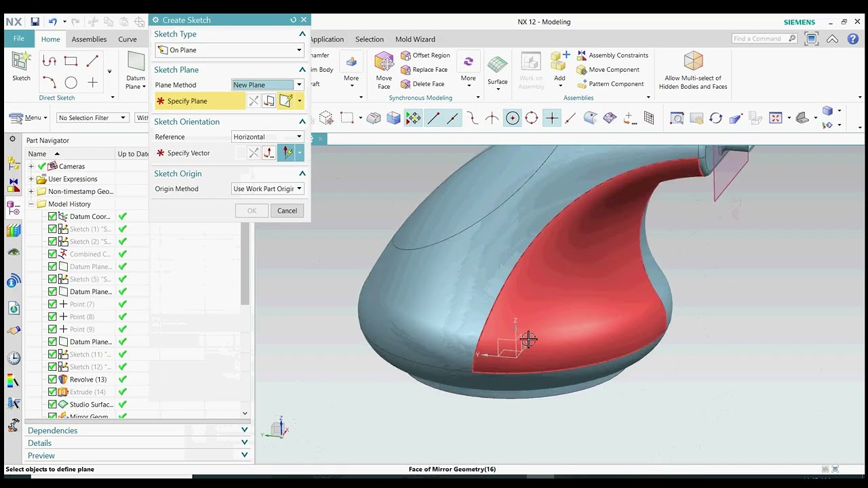Screen dimensions: 868x488
Task: Collapse the Model History tree node
Action: pyautogui.click(x=31, y=204)
